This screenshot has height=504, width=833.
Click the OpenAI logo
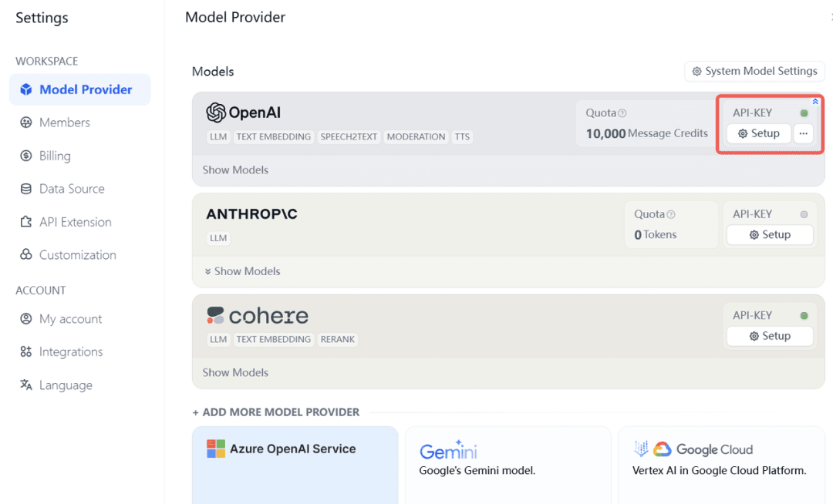coord(243,113)
